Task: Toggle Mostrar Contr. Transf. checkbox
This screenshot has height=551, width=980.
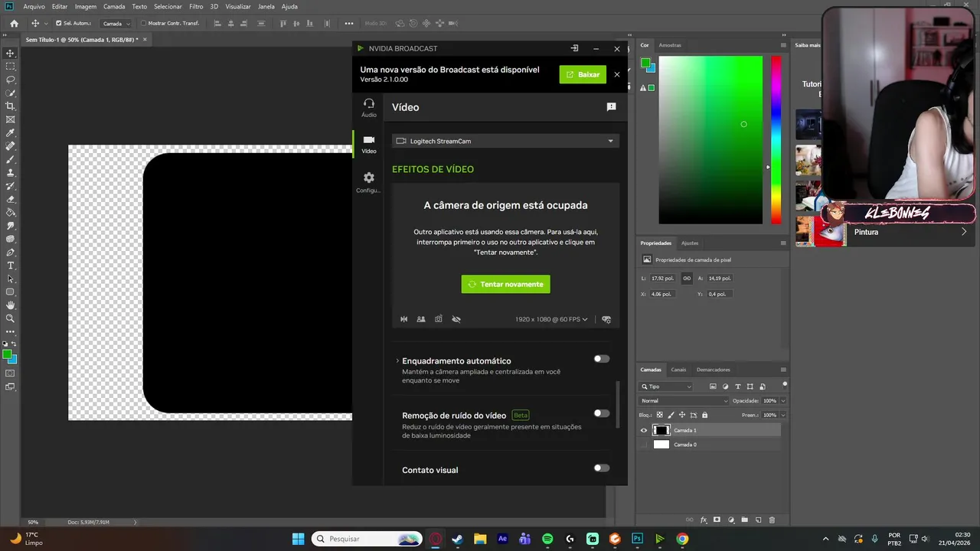Action: click(x=143, y=23)
